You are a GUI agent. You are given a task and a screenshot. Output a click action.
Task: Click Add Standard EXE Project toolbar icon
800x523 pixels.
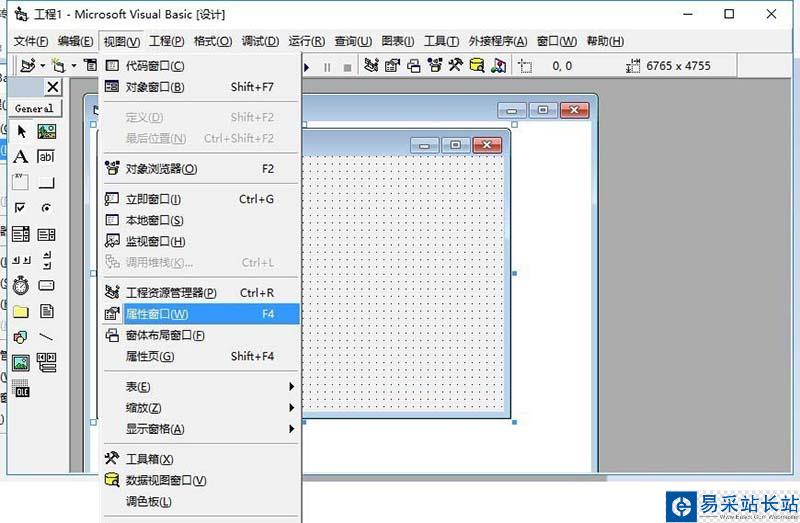pos(28,65)
